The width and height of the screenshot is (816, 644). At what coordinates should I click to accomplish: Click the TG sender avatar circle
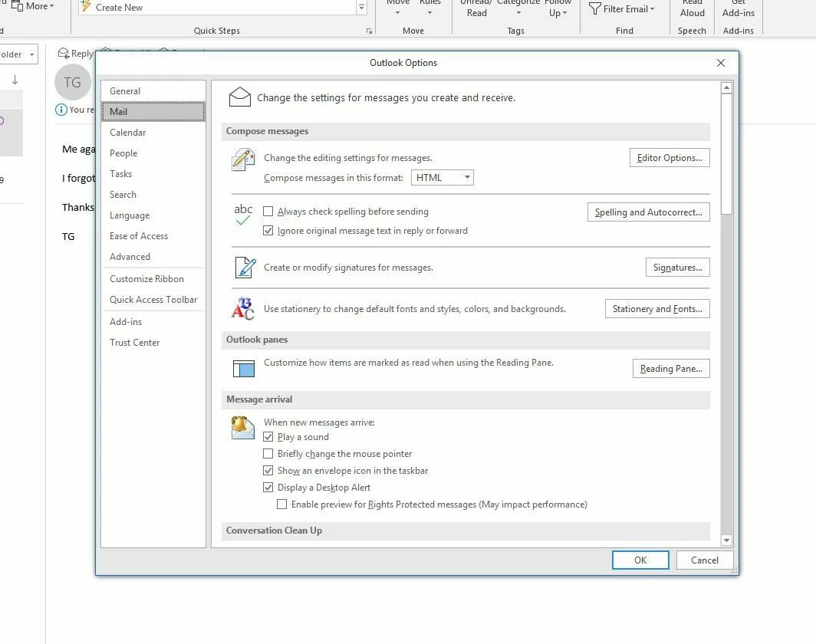[x=72, y=82]
